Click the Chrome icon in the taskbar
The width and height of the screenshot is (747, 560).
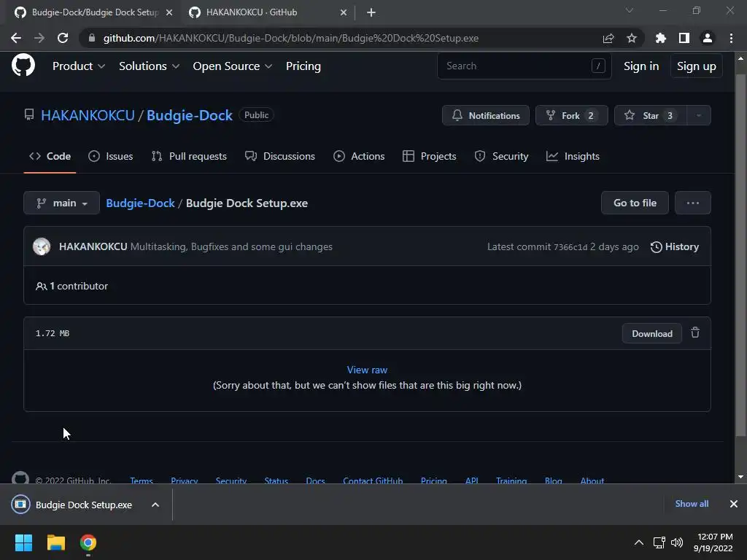tap(88, 542)
